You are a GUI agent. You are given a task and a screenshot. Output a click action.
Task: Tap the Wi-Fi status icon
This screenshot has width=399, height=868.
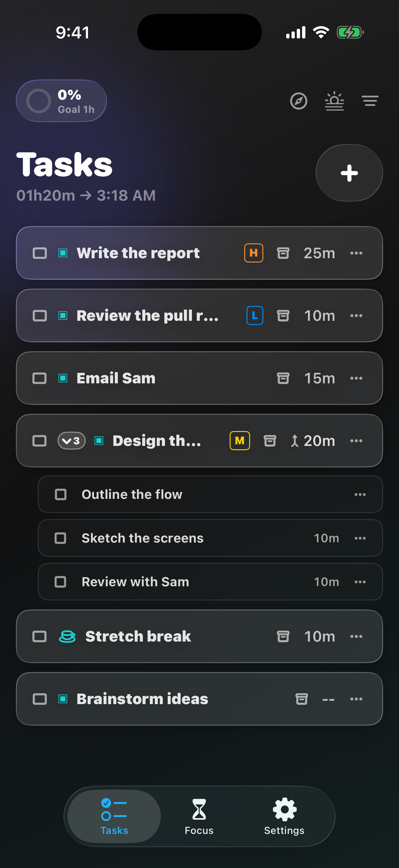coord(321,32)
